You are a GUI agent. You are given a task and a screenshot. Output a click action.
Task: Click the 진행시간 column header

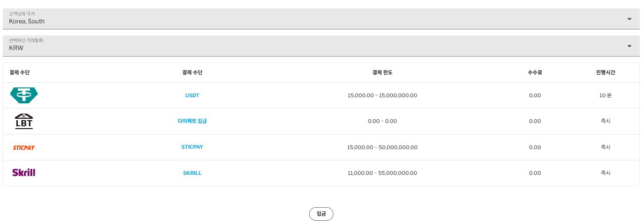pyautogui.click(x=605, y=72)
